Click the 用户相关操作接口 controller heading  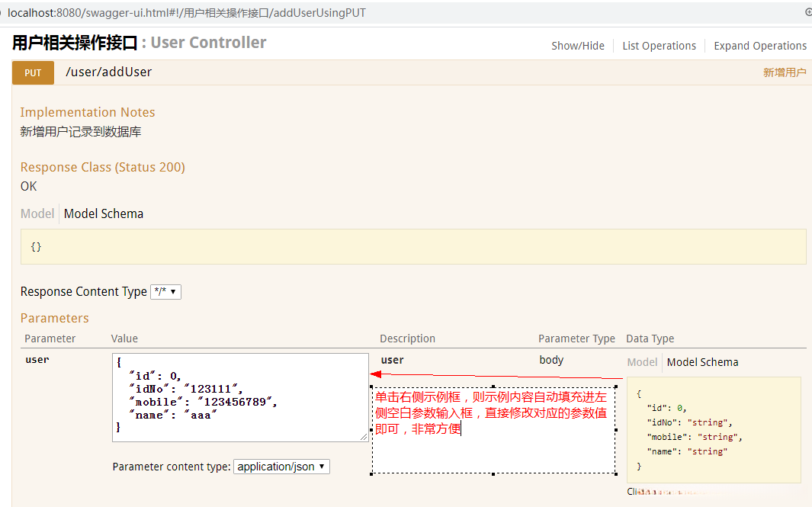(75, 43)
